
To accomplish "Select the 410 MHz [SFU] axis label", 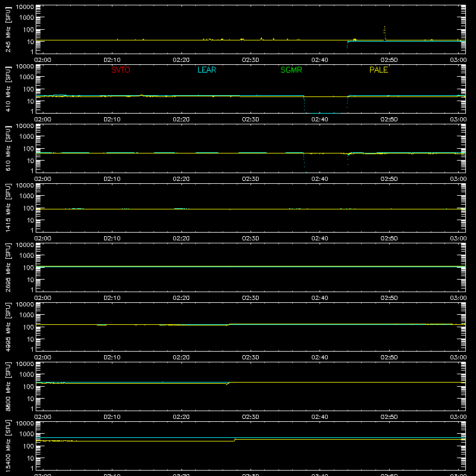I will point(8,89).
